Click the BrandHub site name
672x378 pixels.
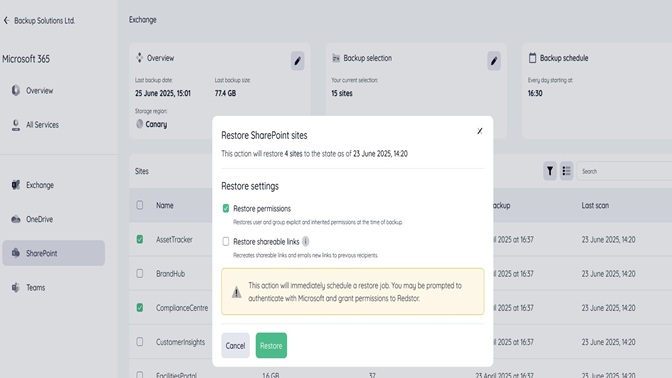click(x=171, y=273)
